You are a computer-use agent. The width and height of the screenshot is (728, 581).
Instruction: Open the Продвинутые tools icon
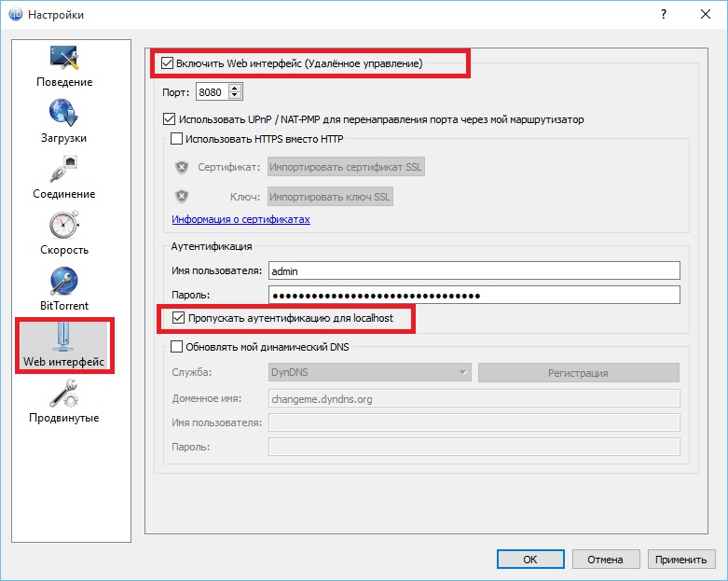tap(64, 394)
